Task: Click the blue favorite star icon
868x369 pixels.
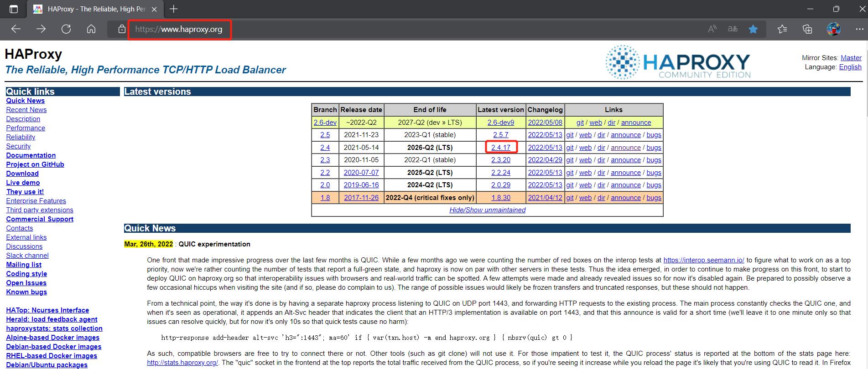Action: click(753, 29)
